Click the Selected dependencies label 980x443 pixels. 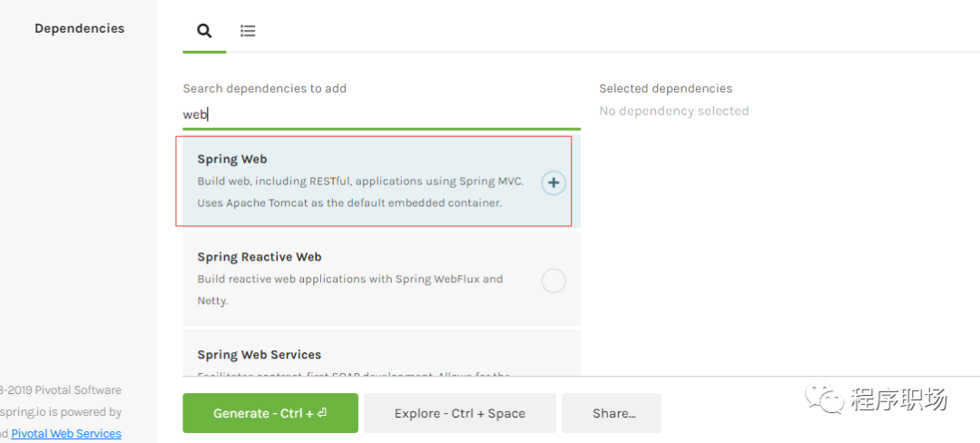click(665, 88)
